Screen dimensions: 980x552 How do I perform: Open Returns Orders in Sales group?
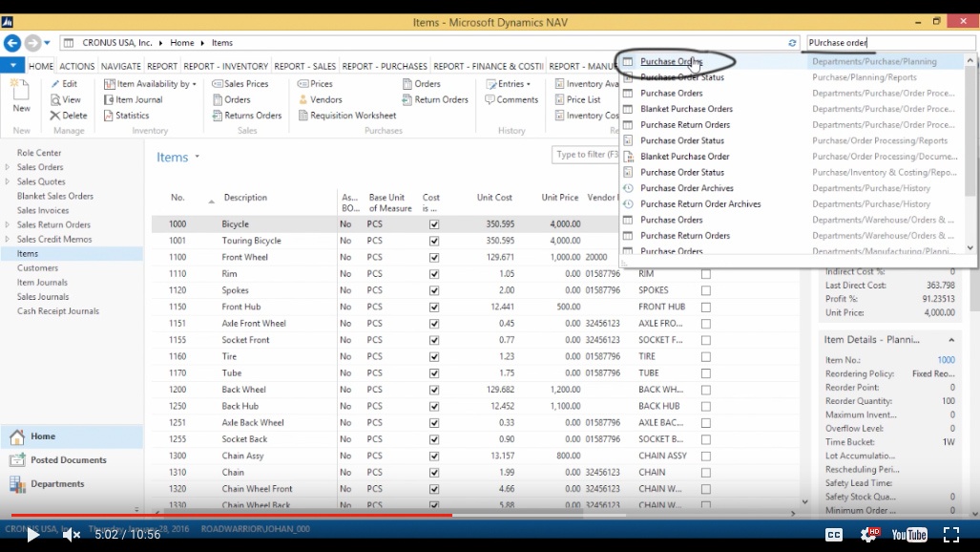click(247, 116)
